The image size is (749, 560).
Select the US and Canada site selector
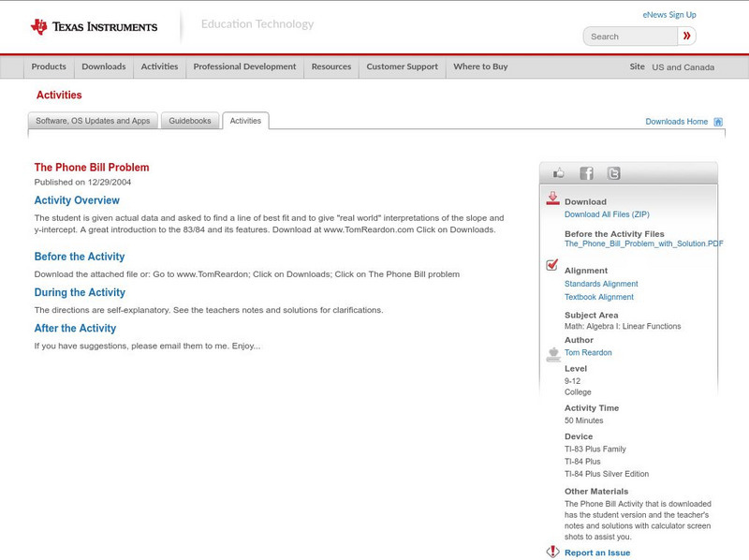click(x=683, y=67)
